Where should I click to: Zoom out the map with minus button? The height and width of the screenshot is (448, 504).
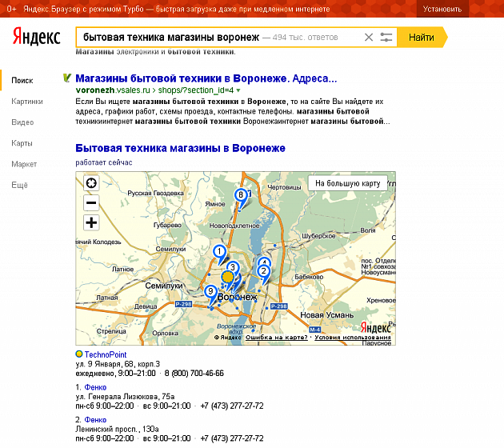click(91, 202)
